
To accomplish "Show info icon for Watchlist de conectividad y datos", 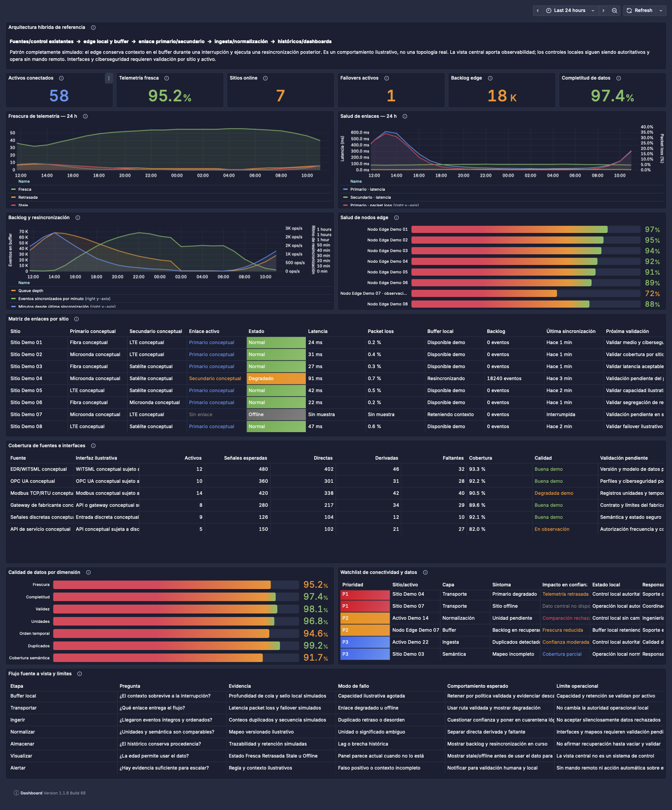I will [425, 573].
